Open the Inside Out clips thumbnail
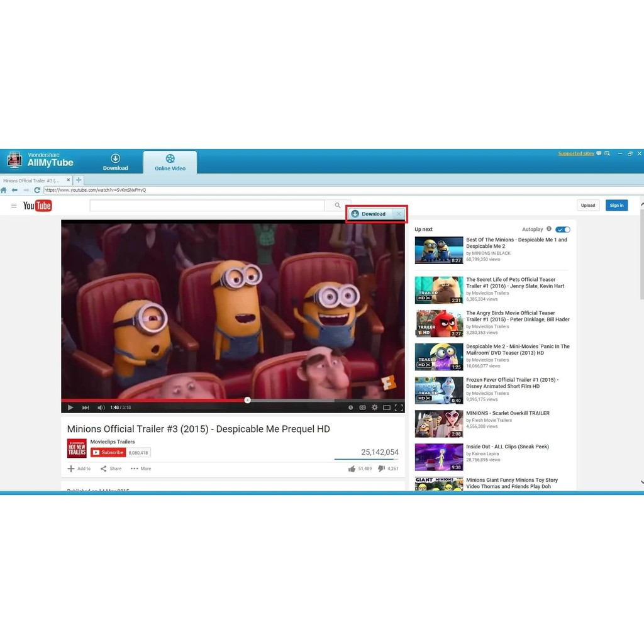The width and height of the screenshot is (644, 644). [438, 457]
